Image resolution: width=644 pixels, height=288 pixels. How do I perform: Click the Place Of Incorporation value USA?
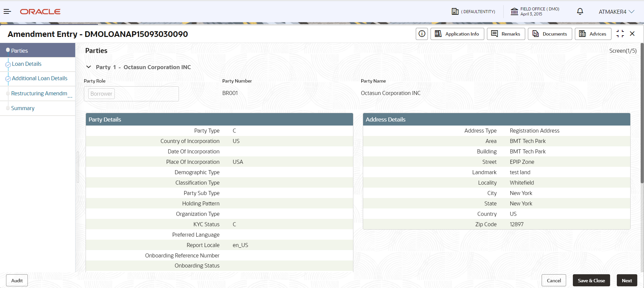click(x=238, y=162)
